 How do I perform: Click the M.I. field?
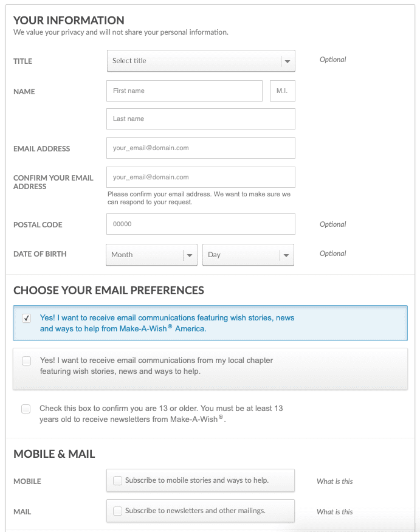282,91
